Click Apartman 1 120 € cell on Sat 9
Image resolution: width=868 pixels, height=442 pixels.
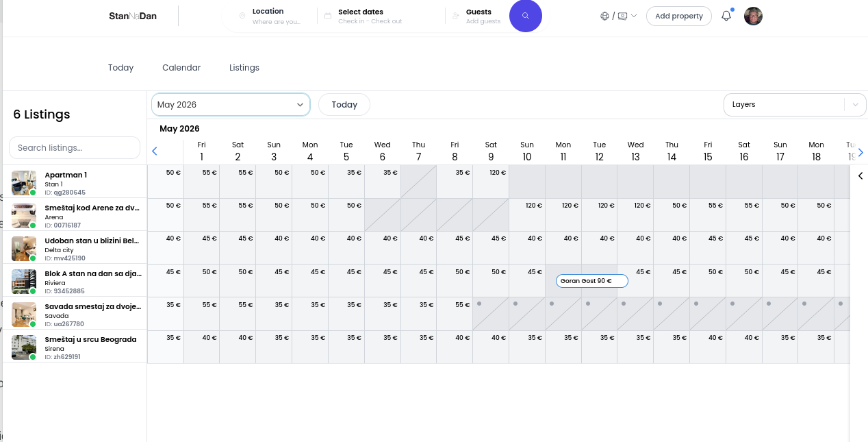coord(491,182)
